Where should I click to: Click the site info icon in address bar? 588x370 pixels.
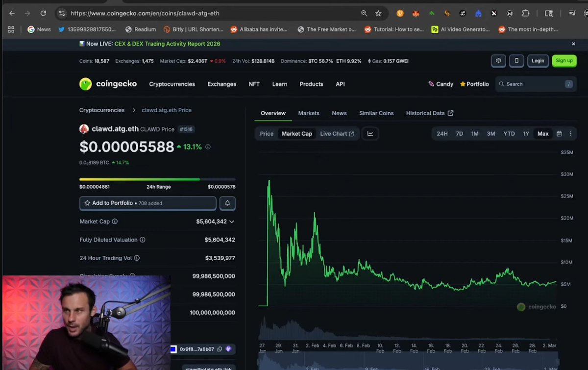coord(61,13)
